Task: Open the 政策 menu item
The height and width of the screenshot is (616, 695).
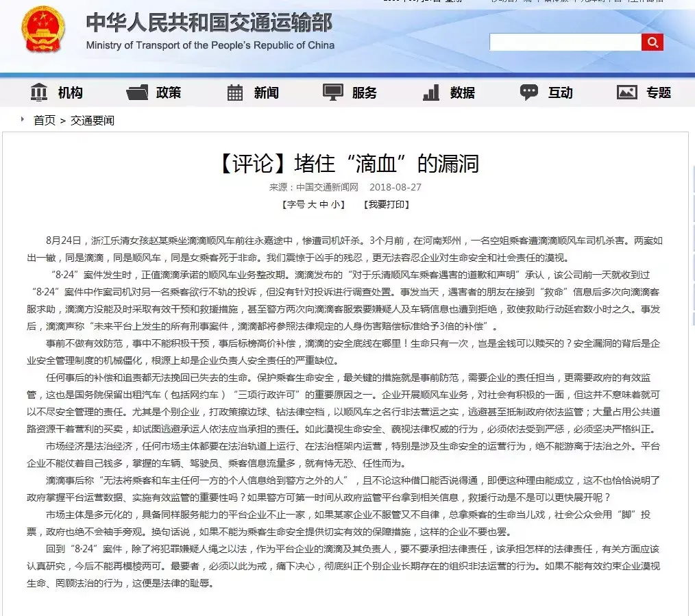Action: [169, 93]
